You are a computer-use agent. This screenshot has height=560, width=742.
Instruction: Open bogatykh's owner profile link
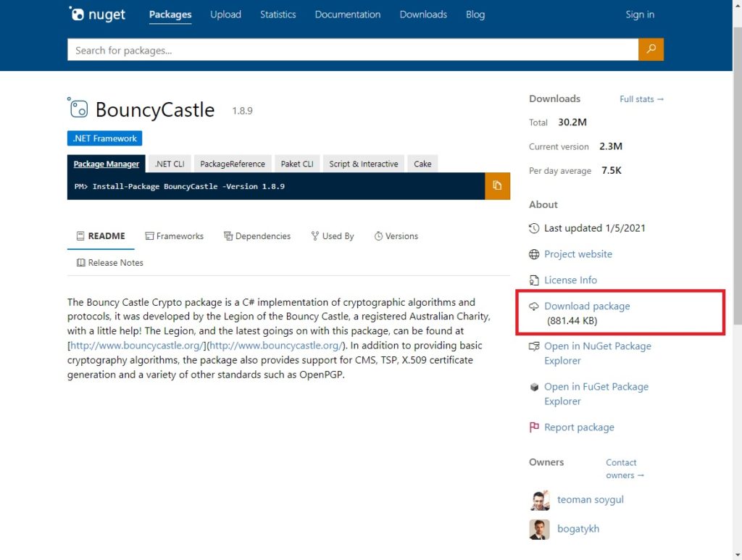tap(578, 529)
